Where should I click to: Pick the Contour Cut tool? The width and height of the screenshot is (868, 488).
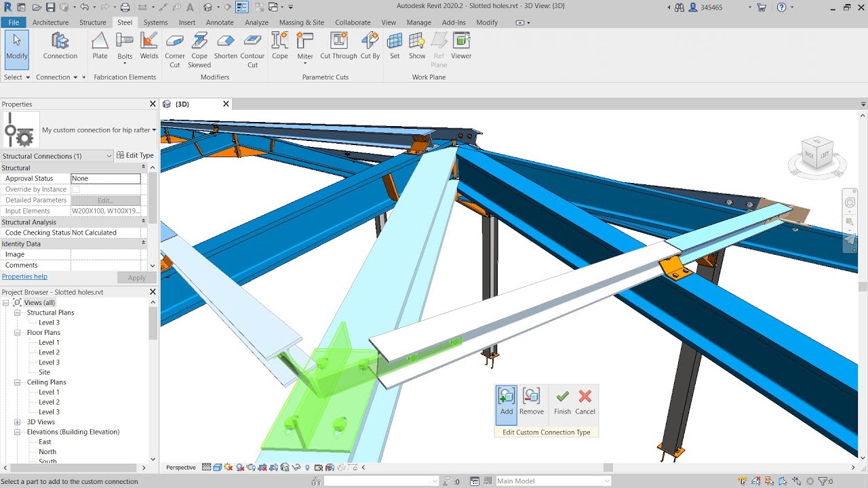click(252, 50)
